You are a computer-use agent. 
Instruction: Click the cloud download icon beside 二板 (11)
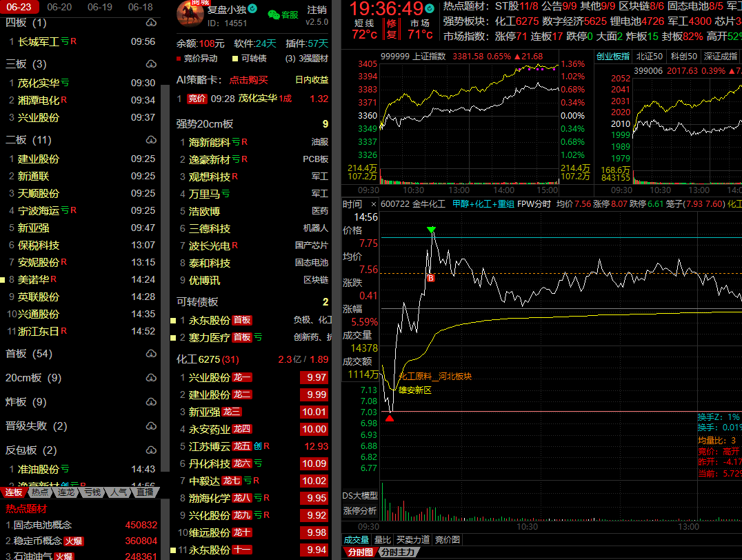151,139
